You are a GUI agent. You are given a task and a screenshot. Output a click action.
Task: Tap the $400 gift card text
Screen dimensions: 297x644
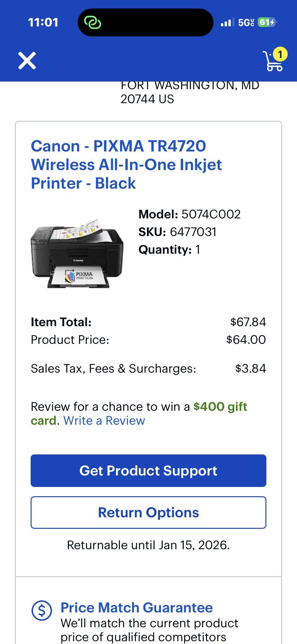click(220, 407)
